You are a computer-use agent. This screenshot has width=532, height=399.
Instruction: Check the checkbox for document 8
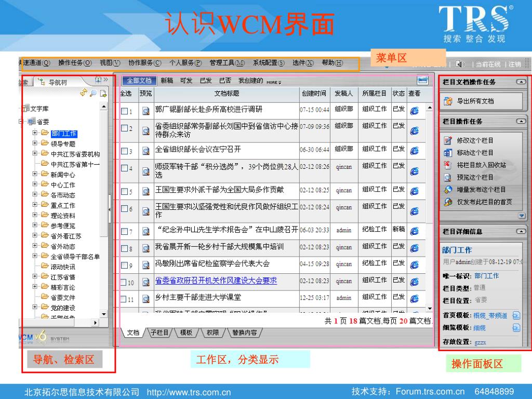125,248
